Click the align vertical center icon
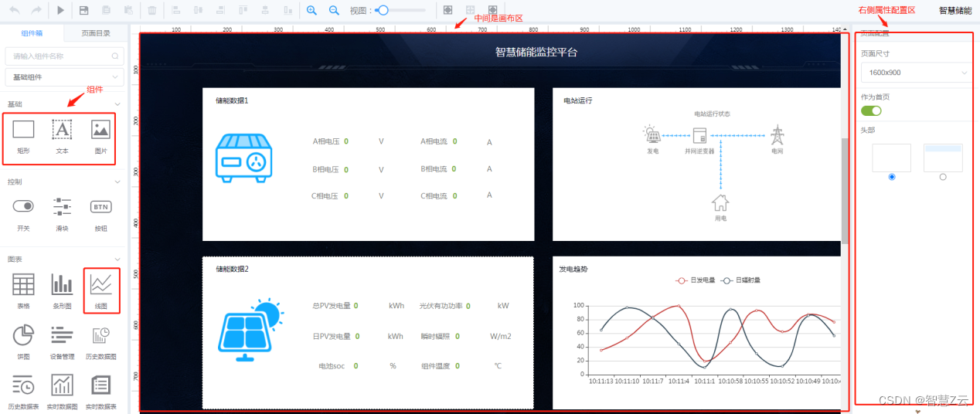 [266, 10]
